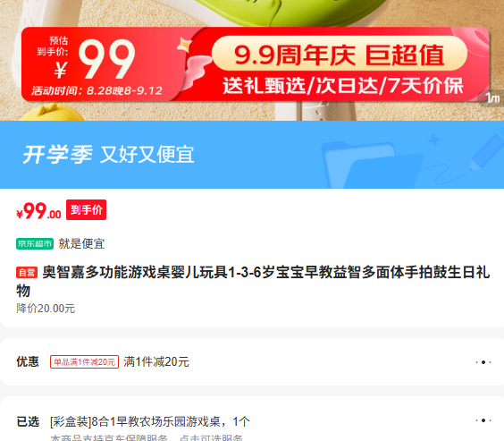Click the sparkle star on promo banner

[184, 45]
